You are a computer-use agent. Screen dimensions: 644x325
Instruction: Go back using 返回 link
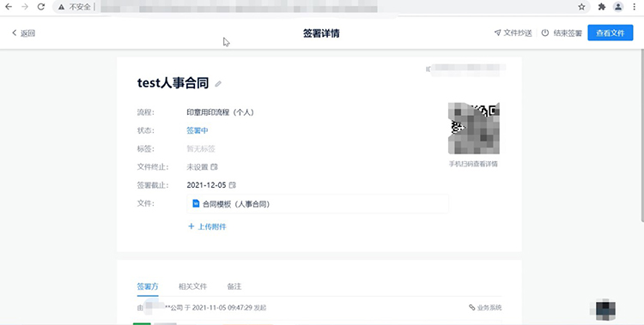[x=23, y=33]
